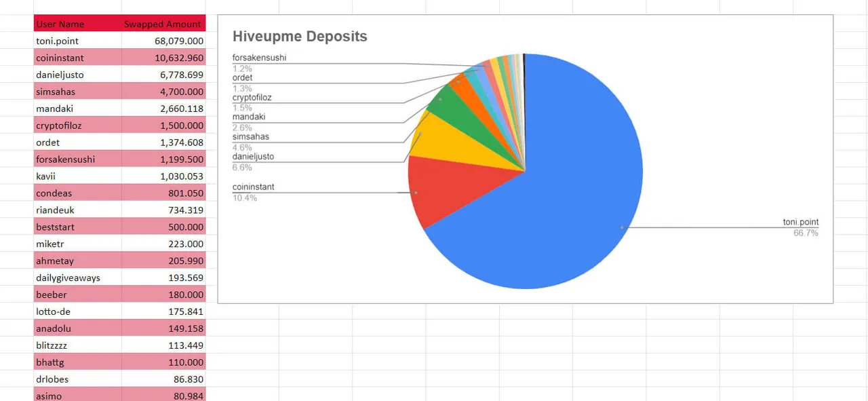Select the 500.000 amount cell
The height and width of the screenshot is (401, 868).
coord(163,227)
